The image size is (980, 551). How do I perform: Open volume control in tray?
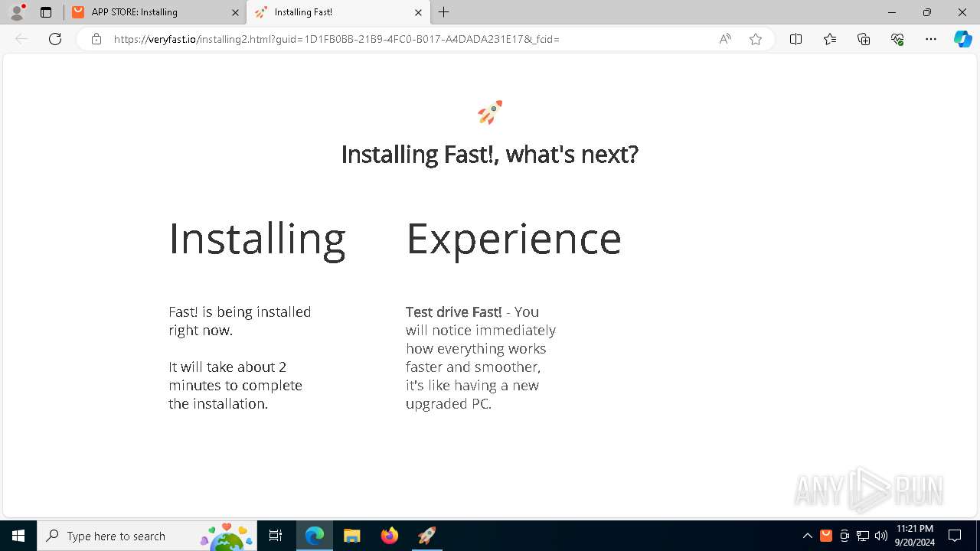881,536
